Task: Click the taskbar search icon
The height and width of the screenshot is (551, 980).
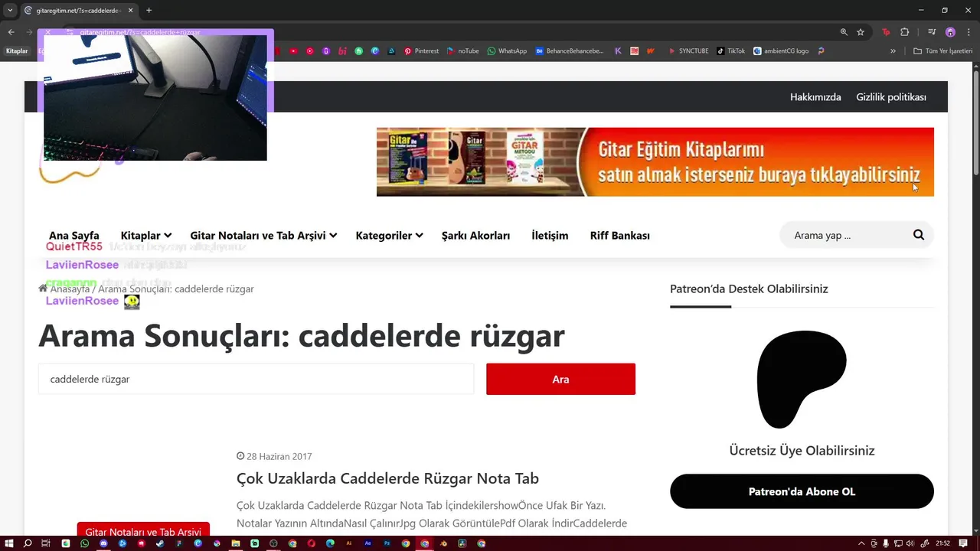Action: pos(28,543)
